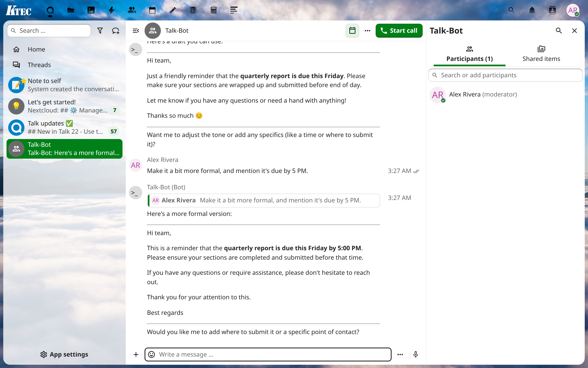
Task: Search messages in the right sidebar
Action: click(559, 31)
